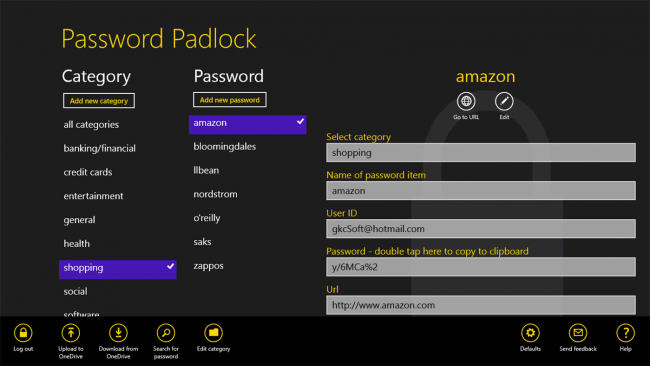Select the all categories entry
650x366 pixels.
[91, 124]
